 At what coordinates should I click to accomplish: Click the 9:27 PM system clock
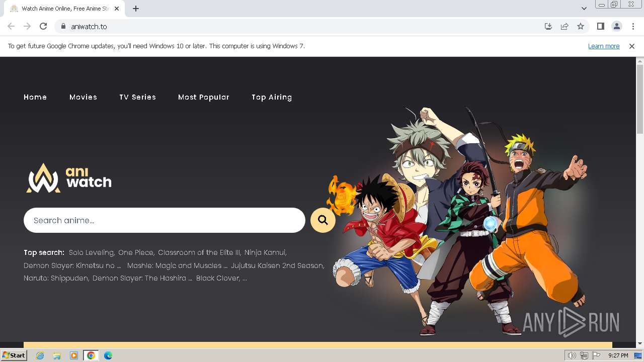(618, 355)
